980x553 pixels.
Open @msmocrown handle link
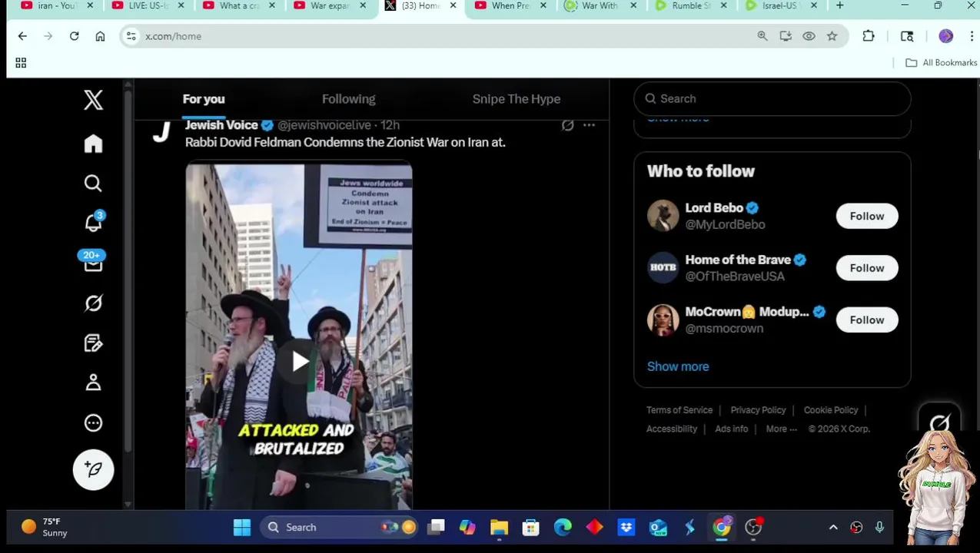724,329
